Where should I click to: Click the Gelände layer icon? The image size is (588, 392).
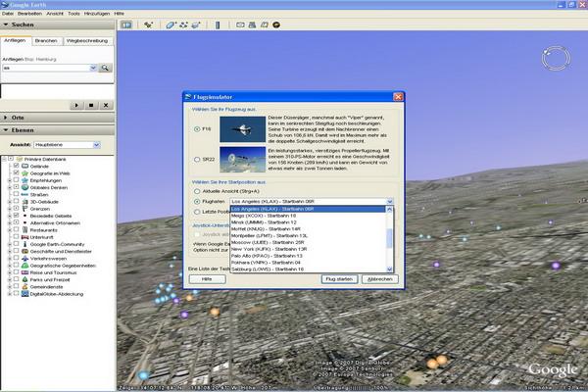(x=24, y=166)
